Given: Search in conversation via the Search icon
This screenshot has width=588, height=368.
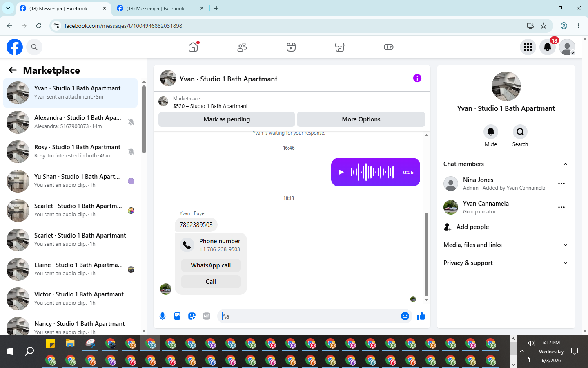Looking at the screenshot, I should [520, 132].
